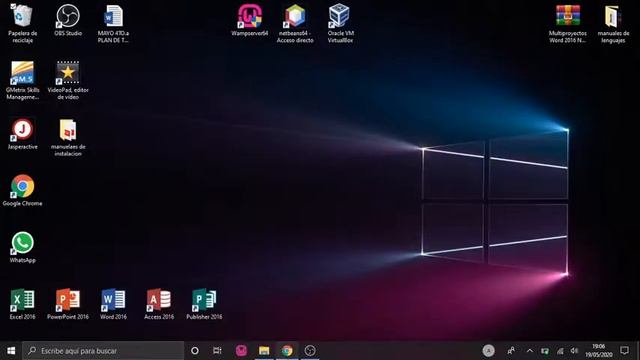Select the MAYO 4TO.a PLAN DE T... Word document
This screenshot has width=640, height=360.
[113, 23]
